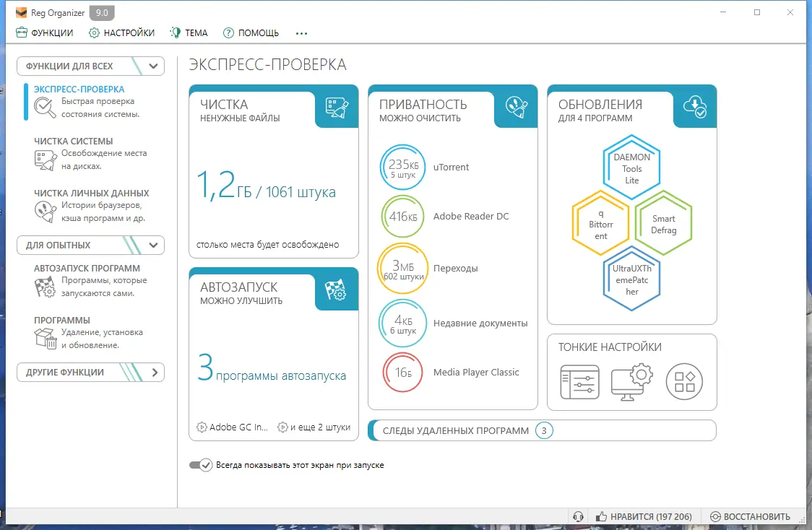Click the support headset icon in status bar
The width and height of the screenshot is (812, 530).
pyautogui.click(x=576, y=516)
